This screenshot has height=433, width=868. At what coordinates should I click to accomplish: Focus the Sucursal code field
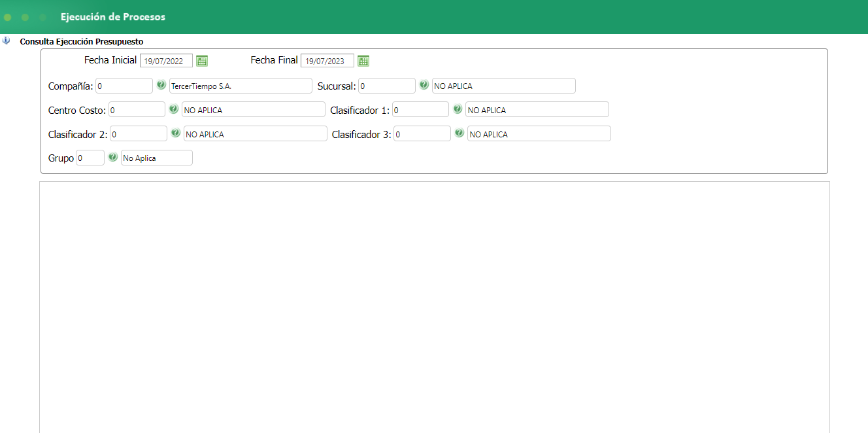pos(387,86)
